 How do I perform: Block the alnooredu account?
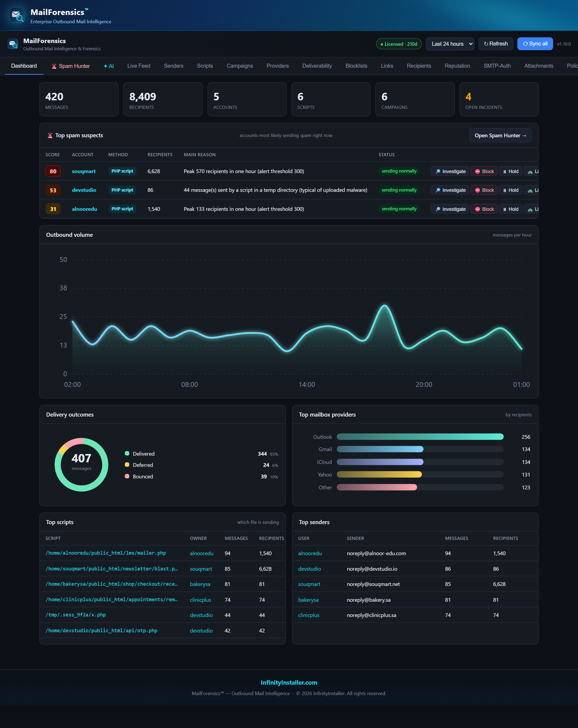[x=484, y=209]
